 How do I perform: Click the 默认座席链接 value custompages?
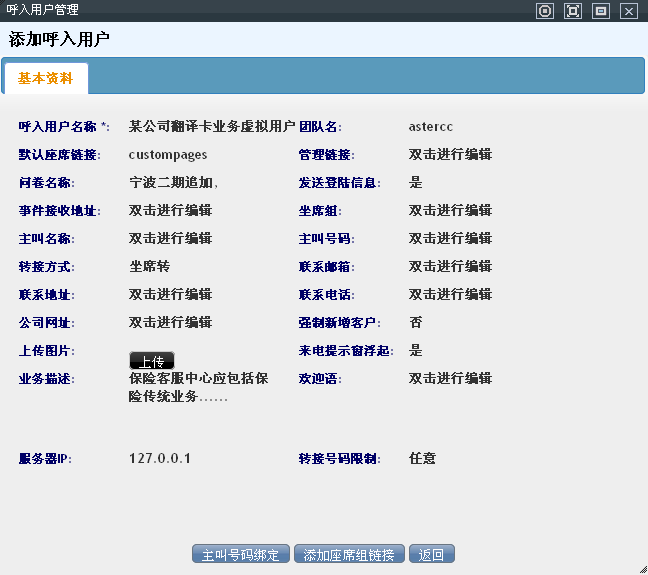coord(168,155)
